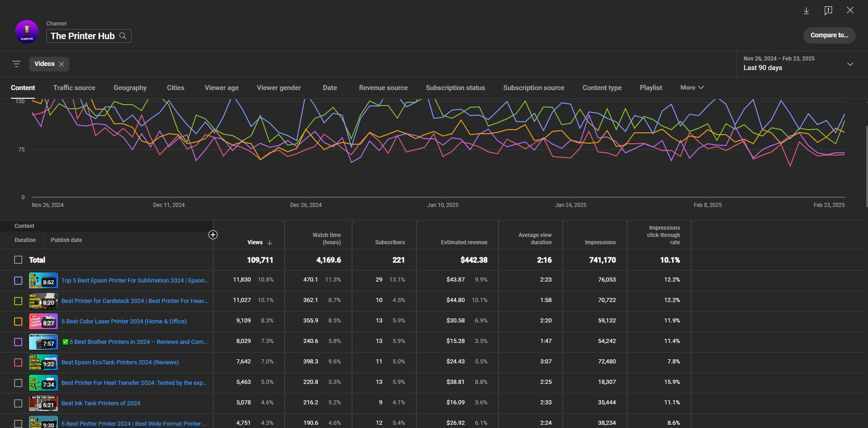Expand the Last 90 days date range

[x=850, y=64]
